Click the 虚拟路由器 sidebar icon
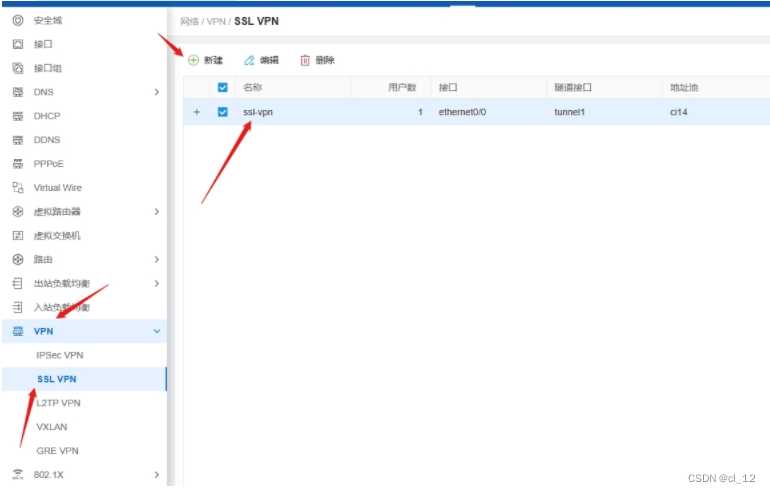The width and height of the screenshot is (770, 493). 18,212
